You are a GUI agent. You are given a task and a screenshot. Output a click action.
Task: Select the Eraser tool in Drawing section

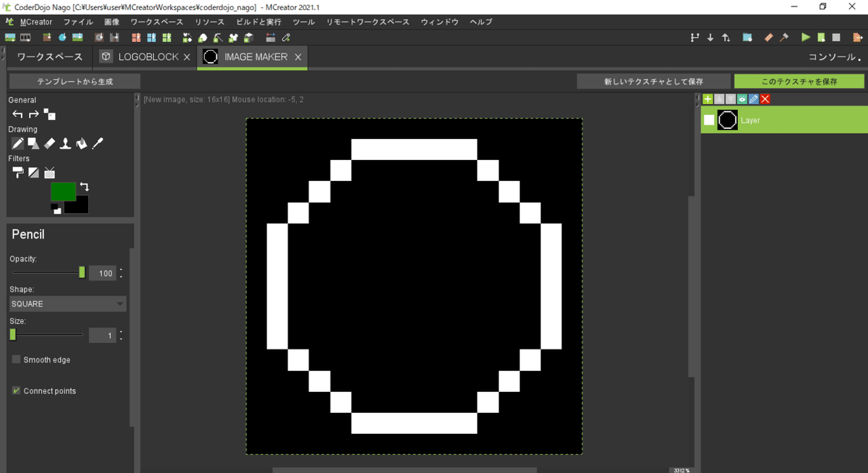(49, 143)
